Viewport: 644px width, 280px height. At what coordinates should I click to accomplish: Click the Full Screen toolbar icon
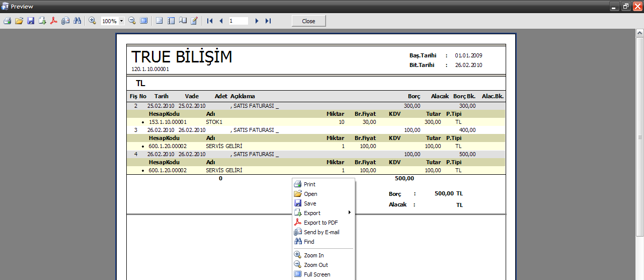[x=144, y=21]
